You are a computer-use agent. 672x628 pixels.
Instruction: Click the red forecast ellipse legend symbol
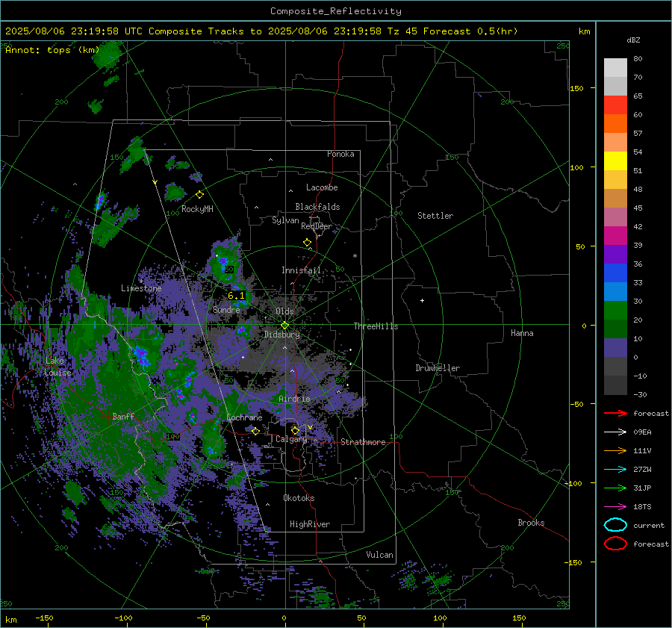[x=615, y=544]
